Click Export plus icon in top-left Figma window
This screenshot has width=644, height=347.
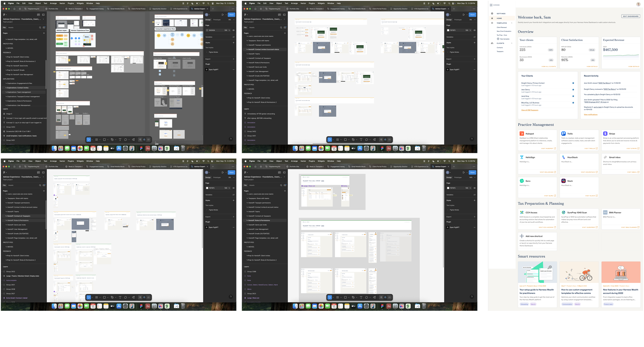click(234, 59)
